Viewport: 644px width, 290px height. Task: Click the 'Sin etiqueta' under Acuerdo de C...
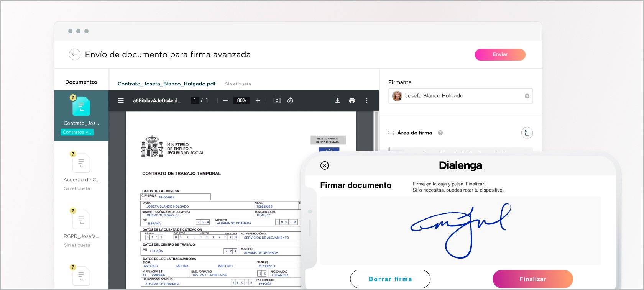tap(77, 188)
